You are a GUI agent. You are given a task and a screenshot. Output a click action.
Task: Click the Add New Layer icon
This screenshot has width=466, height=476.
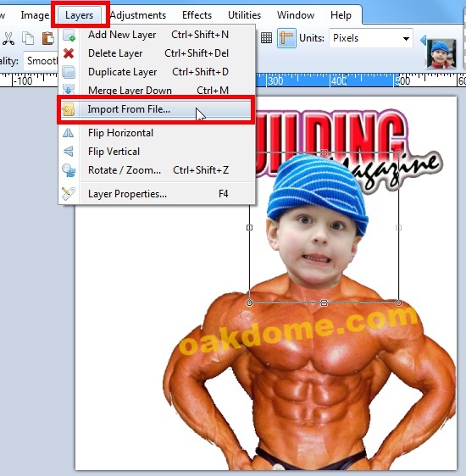pyautogui.click(x=69, y=36)
